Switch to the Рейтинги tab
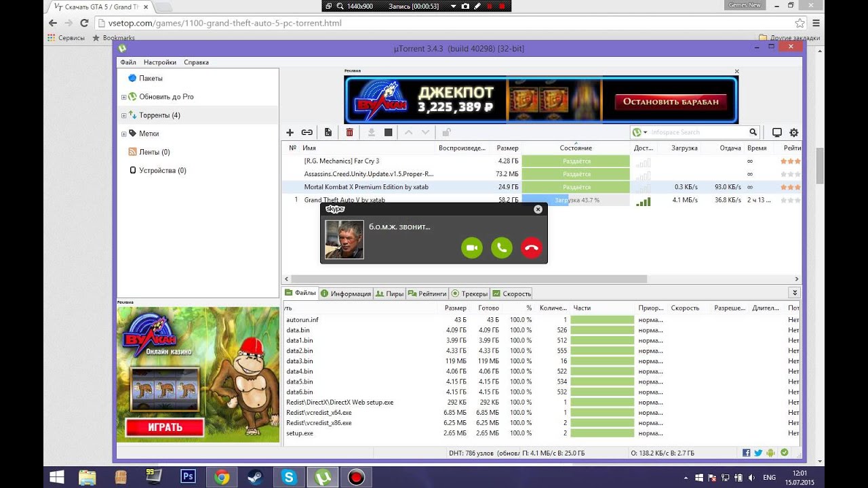 tap(427, 293)
